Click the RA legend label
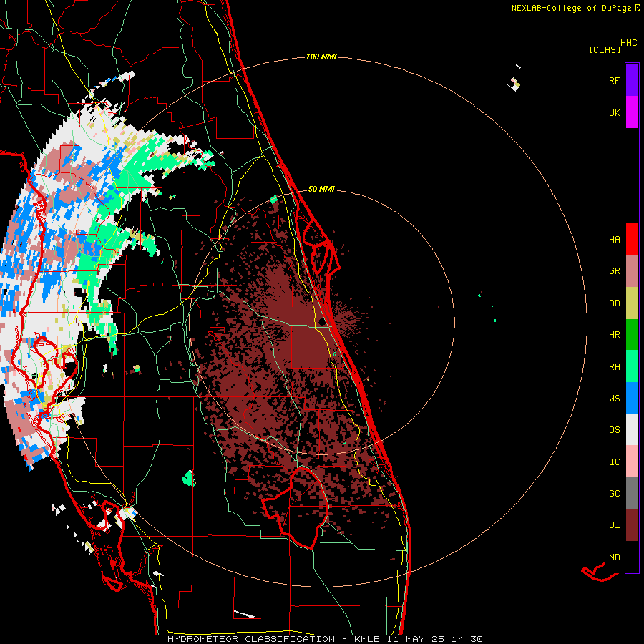This screenshot has width=644, height=644. pos(614,366)
